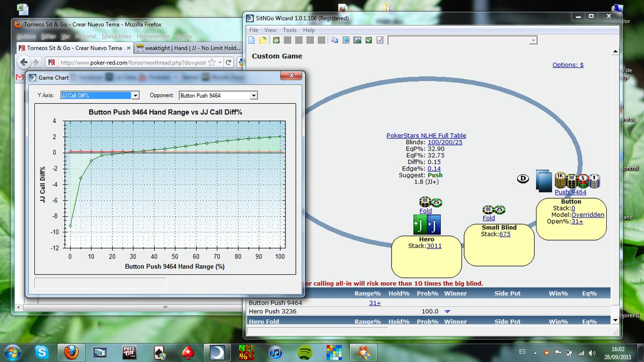
Task: Click the Hero's Fold link
Action: coord(426,211)
